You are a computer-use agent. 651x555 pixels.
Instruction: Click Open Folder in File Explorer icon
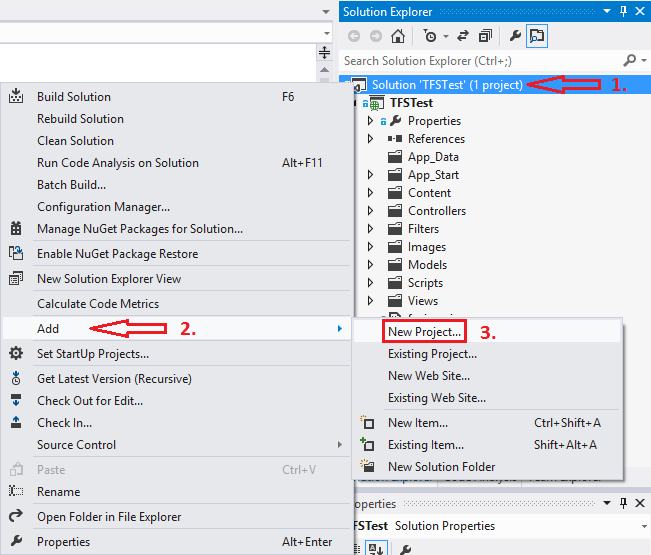tap(16, 516)
